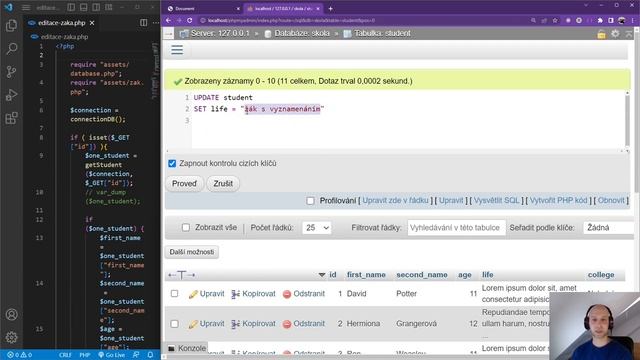The width and height of the screenshot is (640, 360).
Task: Check the Zobrazit vše checkbox
Action: (x=186, y=228)
